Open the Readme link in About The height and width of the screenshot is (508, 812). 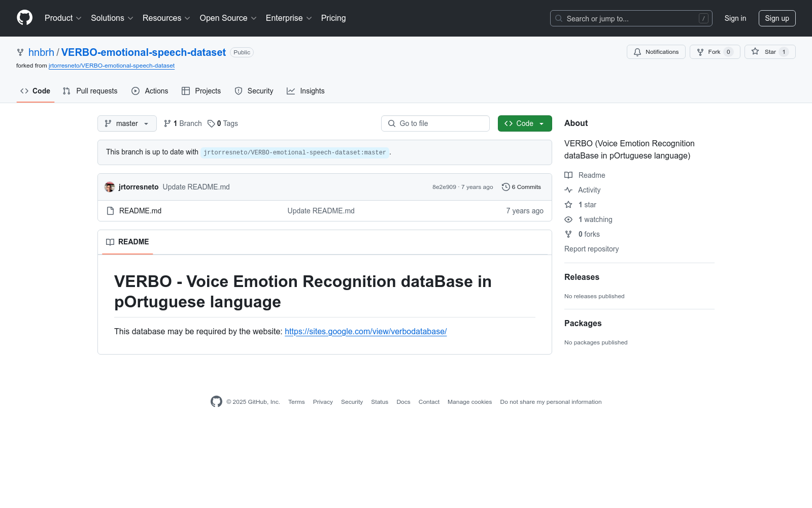[x=585, y=175]
